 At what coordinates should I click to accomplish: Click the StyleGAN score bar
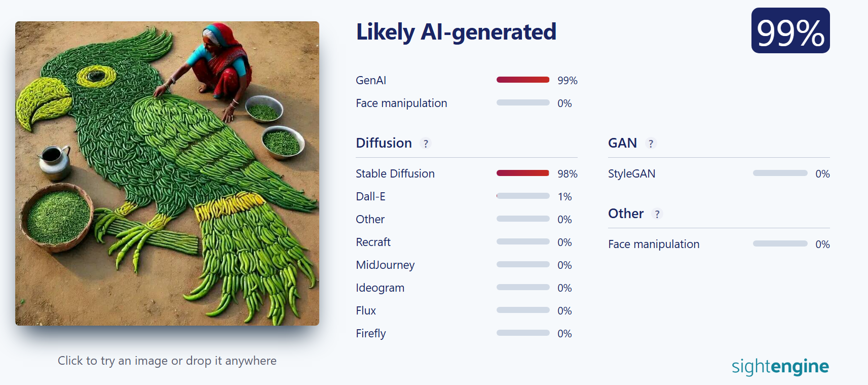pyautogui.click(x=780, y=173)
